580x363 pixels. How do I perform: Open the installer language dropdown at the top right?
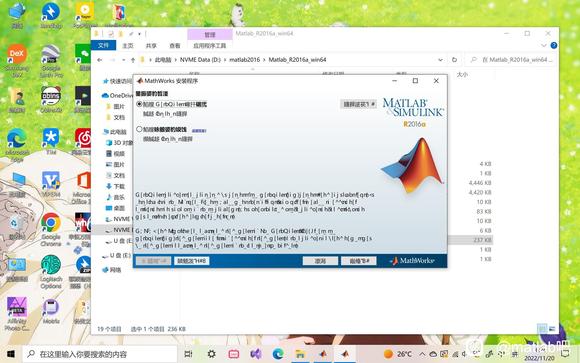(x=358, y=104)
